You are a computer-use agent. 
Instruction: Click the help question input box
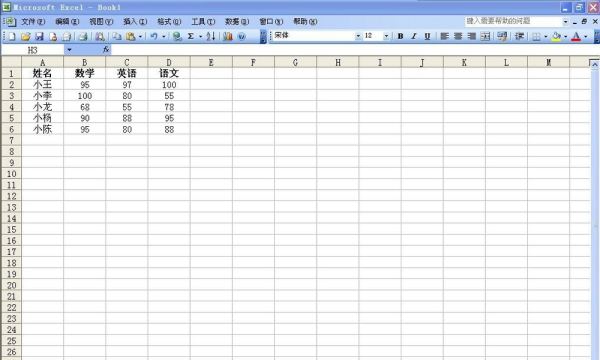(x=513, y=21)
